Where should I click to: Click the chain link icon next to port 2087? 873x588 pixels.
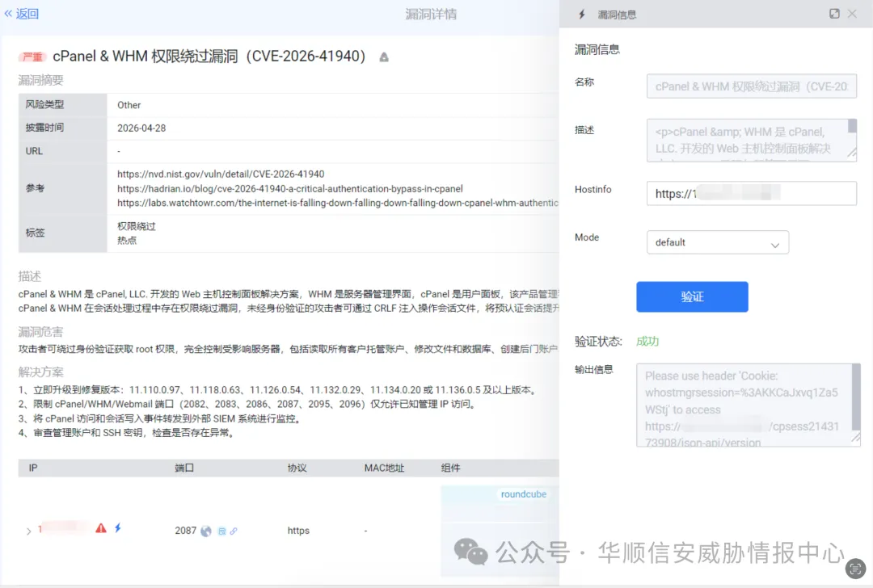(x=234, y=531)
